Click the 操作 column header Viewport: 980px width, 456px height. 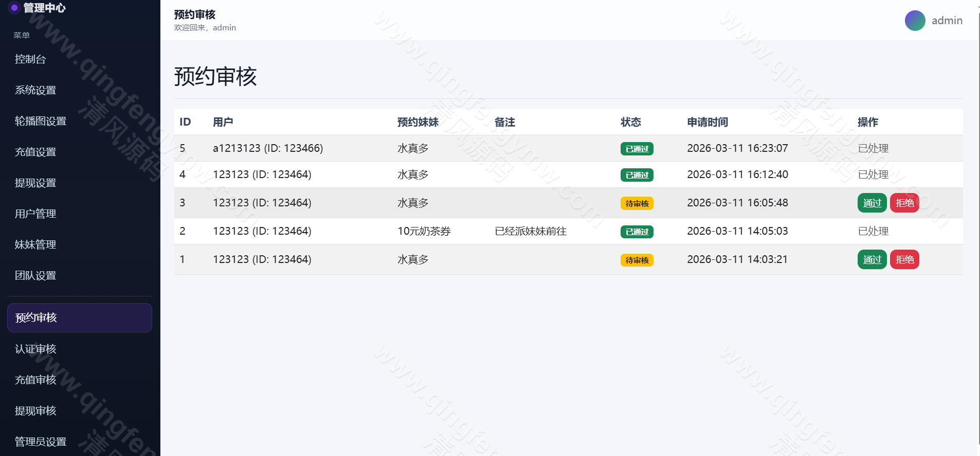867,122
